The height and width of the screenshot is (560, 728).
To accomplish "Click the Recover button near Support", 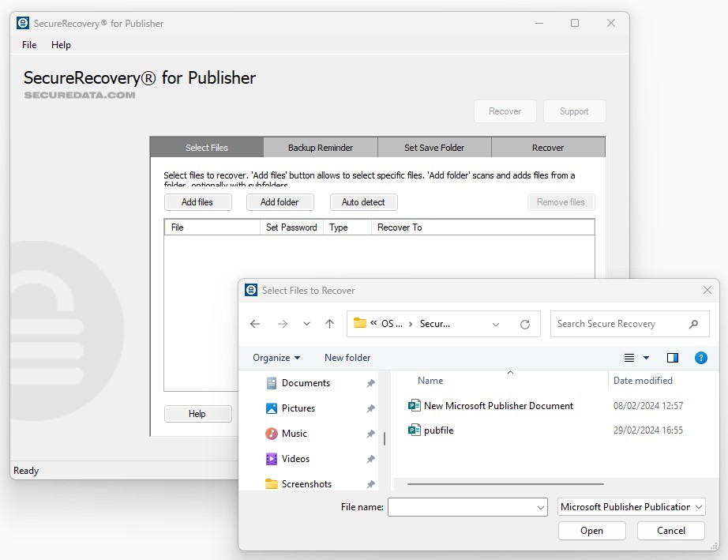I will pyautogui.click(x=505, y=111).
